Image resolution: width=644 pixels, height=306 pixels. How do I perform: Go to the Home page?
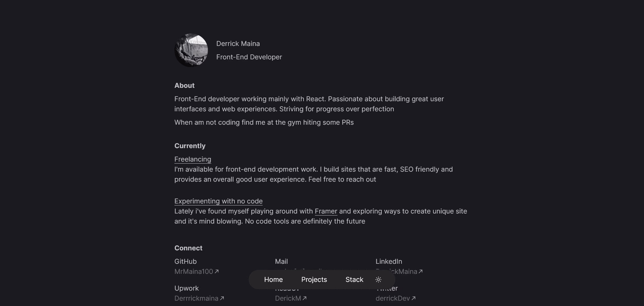point(273,280)
